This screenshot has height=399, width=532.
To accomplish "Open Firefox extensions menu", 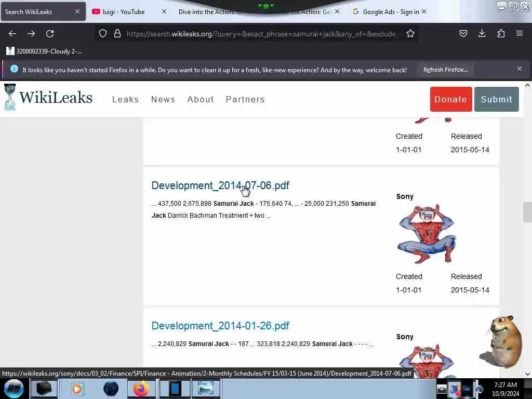I will [x=501, y=33].
